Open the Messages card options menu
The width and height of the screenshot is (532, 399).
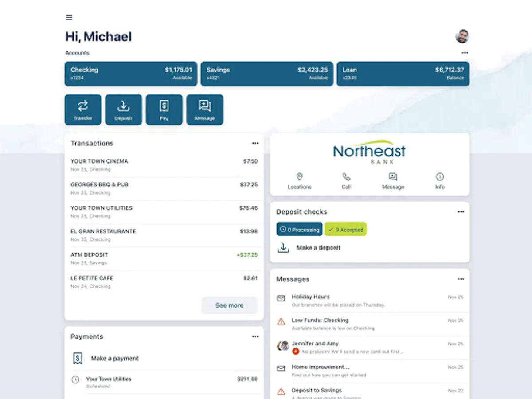(x=461, y=279)
